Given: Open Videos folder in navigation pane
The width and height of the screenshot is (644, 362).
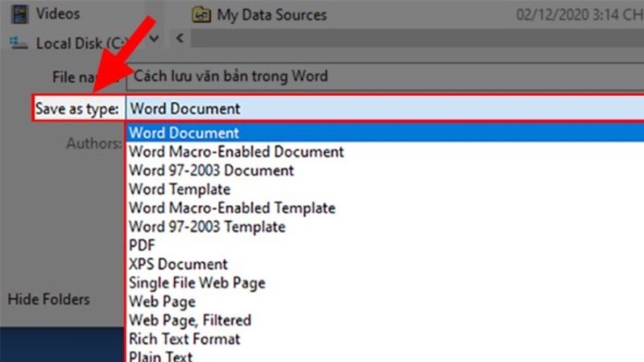Looking at the screenshot, I should pyautogui.click(x=58, y=14).
